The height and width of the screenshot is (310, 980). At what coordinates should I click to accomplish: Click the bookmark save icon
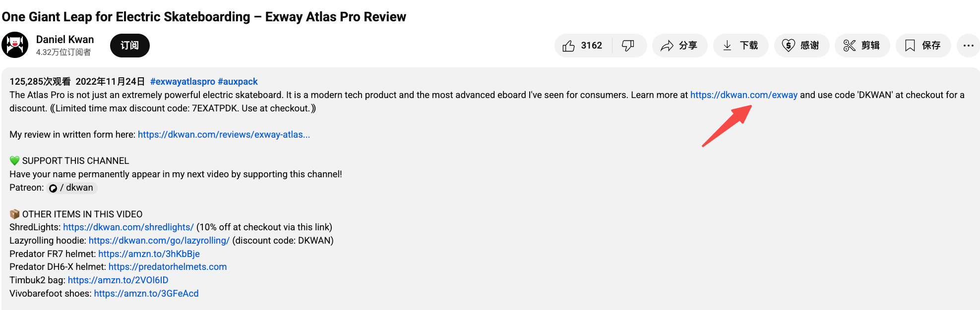click(x=910, y=46)
